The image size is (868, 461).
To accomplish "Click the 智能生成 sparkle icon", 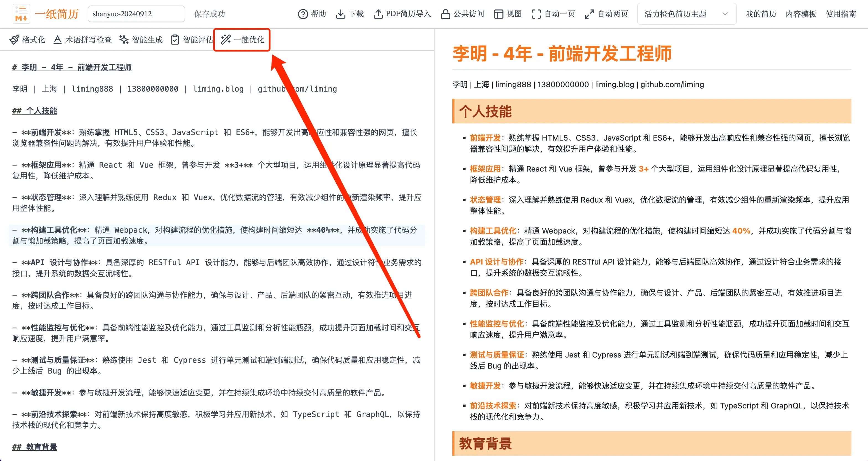I will coord(124,40).
